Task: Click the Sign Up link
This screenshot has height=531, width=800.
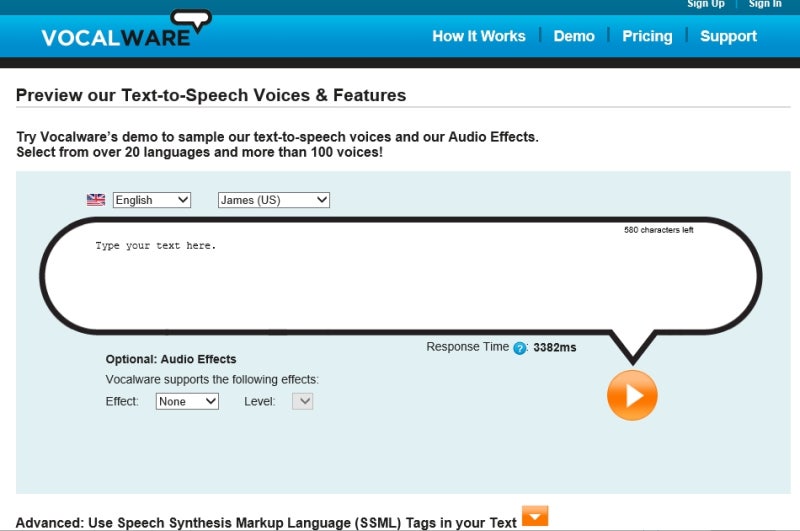Action: point(706,4)
